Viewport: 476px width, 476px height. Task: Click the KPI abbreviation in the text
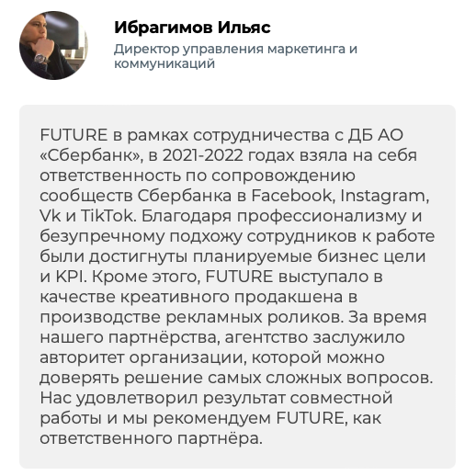72,277
